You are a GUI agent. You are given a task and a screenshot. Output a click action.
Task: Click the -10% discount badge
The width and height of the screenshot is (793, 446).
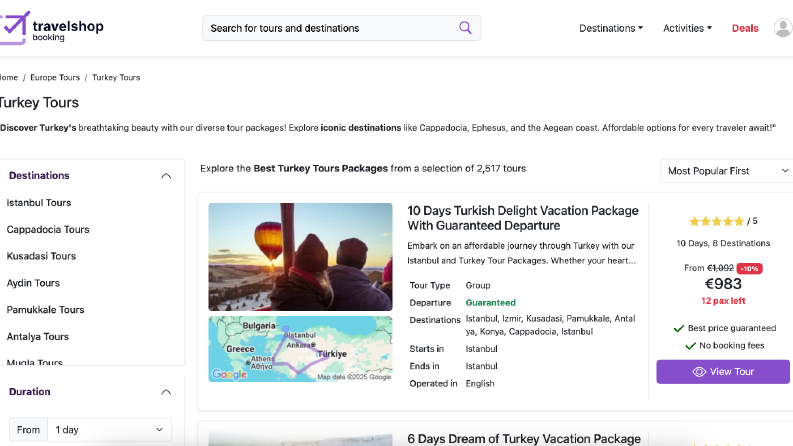coord(750,269)
